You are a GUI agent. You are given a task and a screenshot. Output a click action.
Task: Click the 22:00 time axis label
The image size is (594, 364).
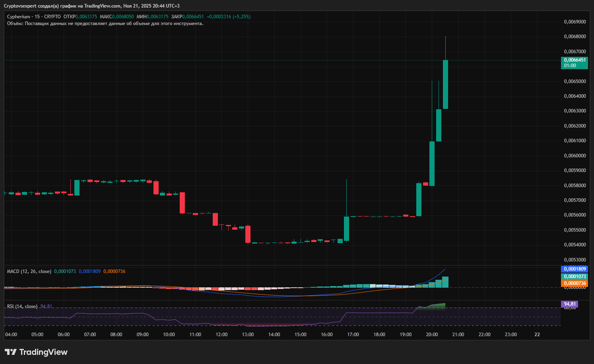pyautogui.click(x=484, y=334)
